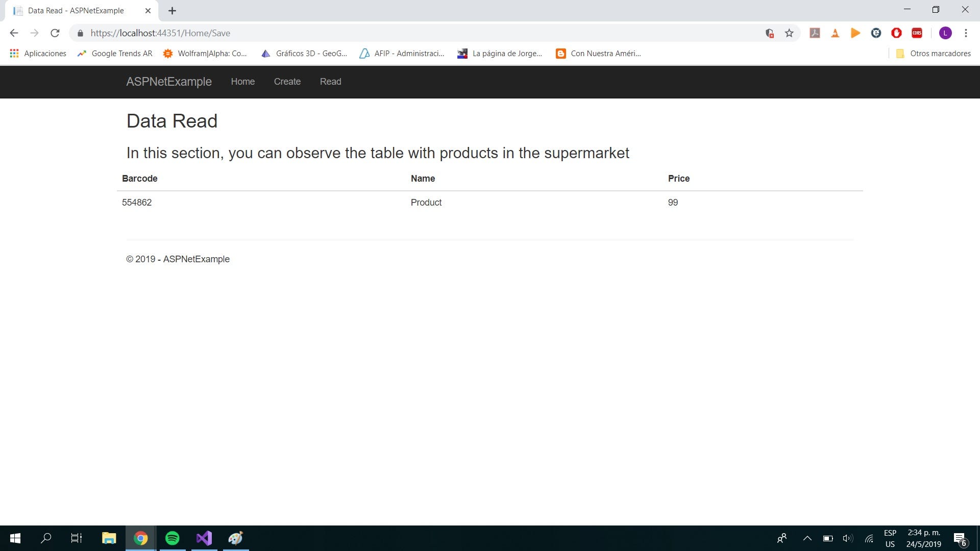This screenshot has width=980, height=551.
Task: Open the Read nav menu item
Action: (x=330, y=82)
